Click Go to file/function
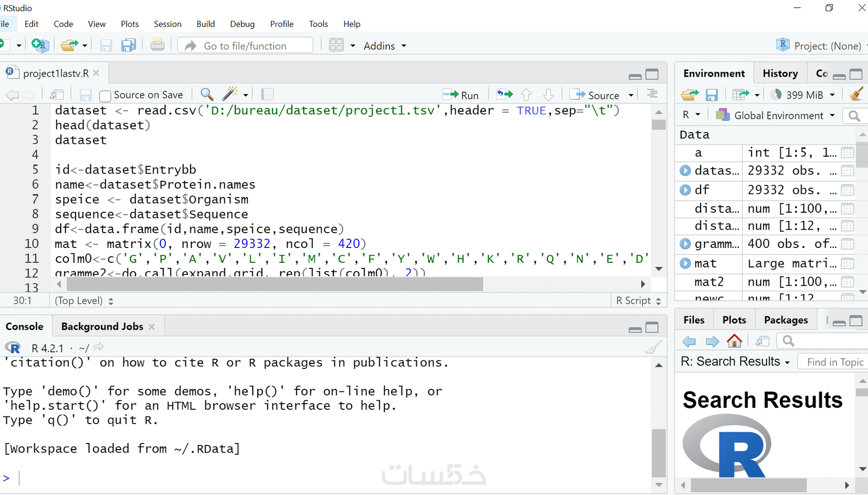This screenshot has height=495, width=868. 245,45
